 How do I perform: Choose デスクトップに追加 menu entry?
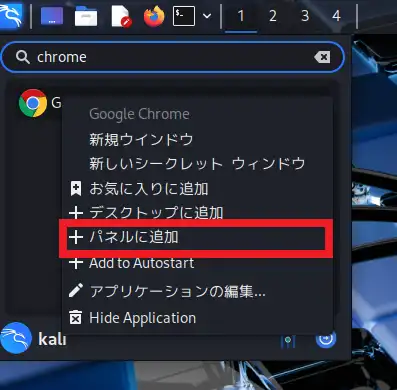(x=197, y=212)
